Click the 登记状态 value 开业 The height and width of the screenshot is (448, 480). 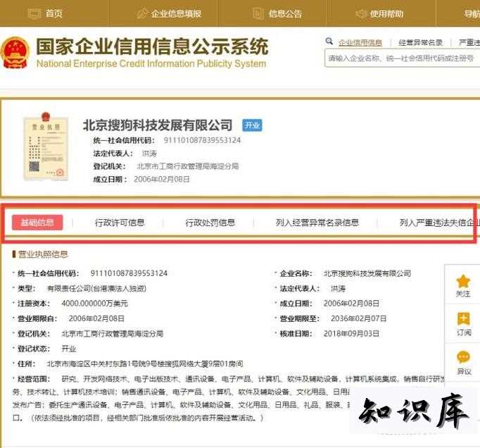69,349
